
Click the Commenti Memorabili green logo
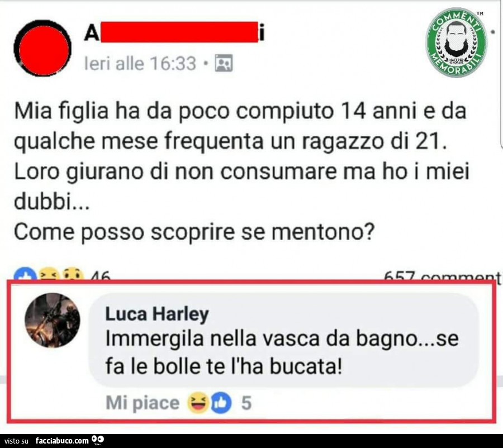click(456, 42)
